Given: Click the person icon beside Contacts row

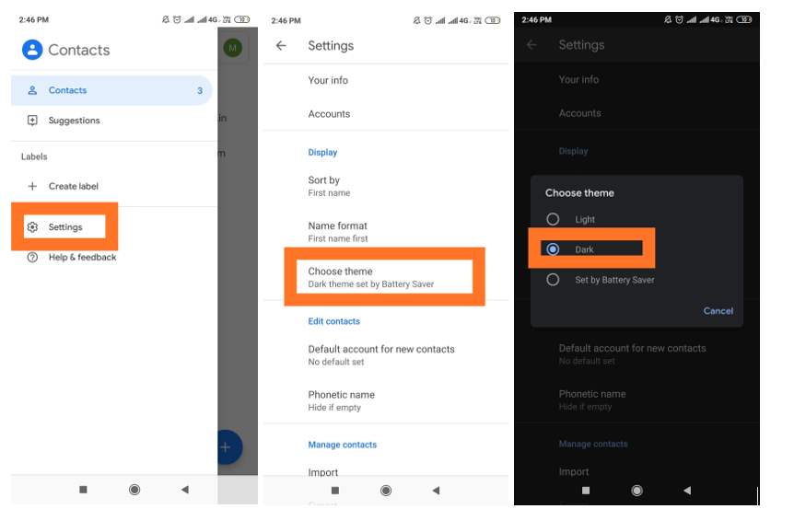Looking at the screenshot, I should [32, 90].
